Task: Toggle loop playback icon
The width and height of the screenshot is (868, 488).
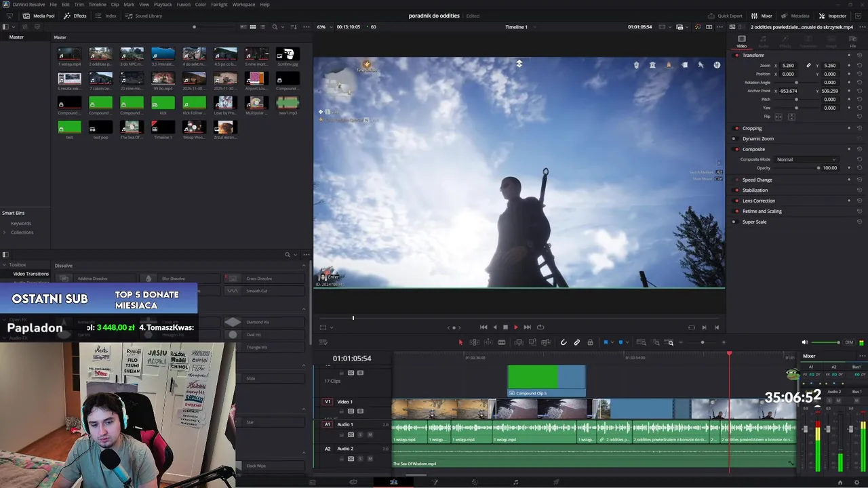Action: [x=540, y=327]
